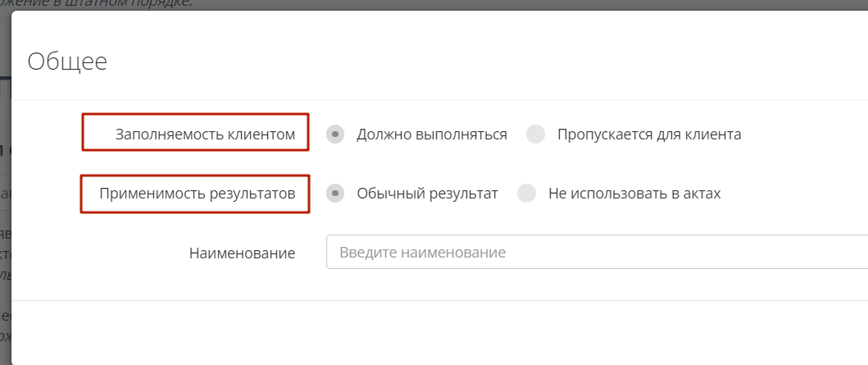Image resolution: width=868 pixels, height=365 pixels.
Task: Click the 'Пропускается для клиента' label text
Action: [x=649, y=135]
